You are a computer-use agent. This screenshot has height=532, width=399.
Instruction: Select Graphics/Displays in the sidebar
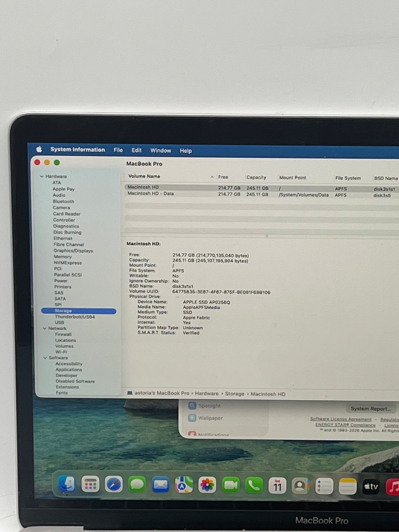(x=73, y=251)
